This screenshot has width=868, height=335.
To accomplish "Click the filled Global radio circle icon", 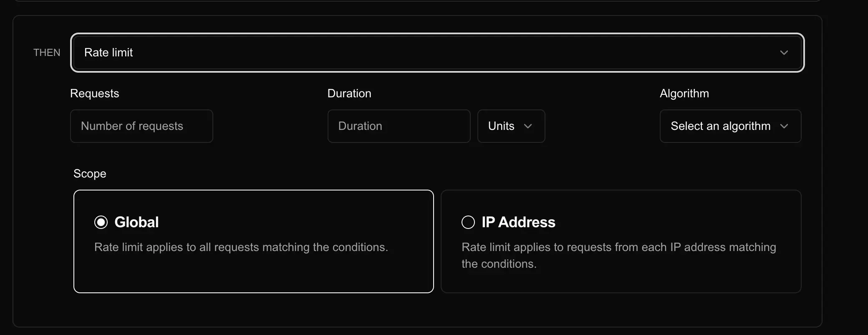I will click(x=101, y=222).
